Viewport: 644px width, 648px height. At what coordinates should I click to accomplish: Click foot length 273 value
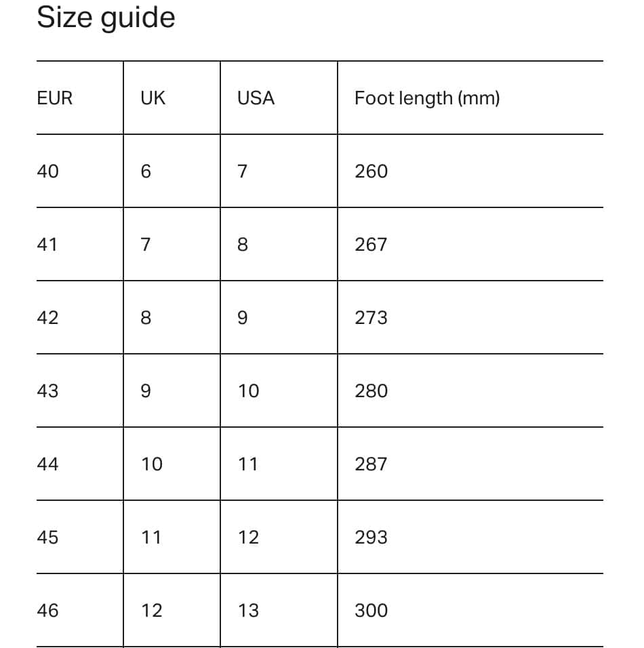(371, 318)
